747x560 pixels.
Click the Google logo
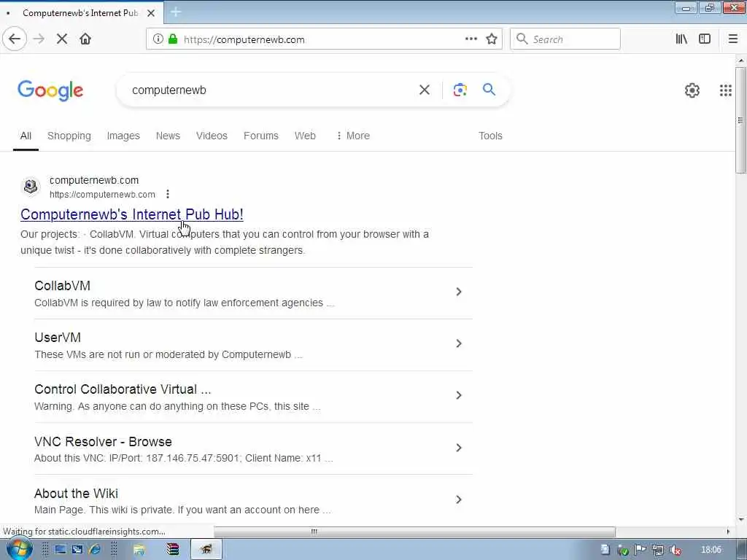pos(50,90)
